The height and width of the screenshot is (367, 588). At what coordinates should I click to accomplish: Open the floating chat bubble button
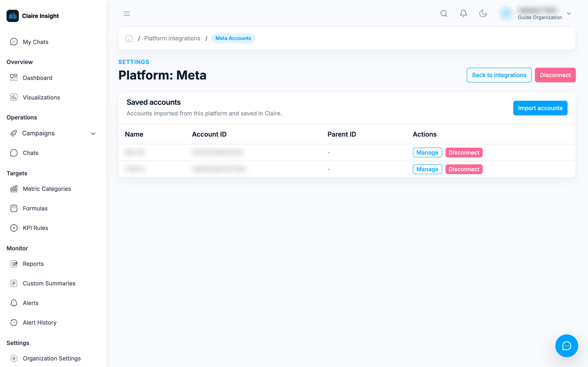pos(566,346)
